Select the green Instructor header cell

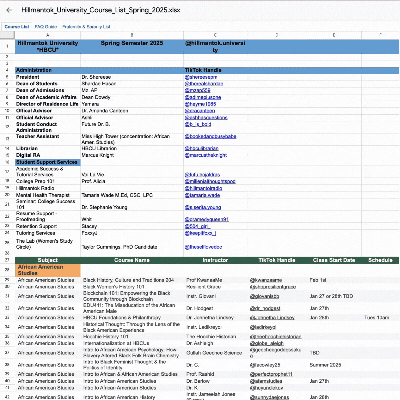(x=215, y=260)
